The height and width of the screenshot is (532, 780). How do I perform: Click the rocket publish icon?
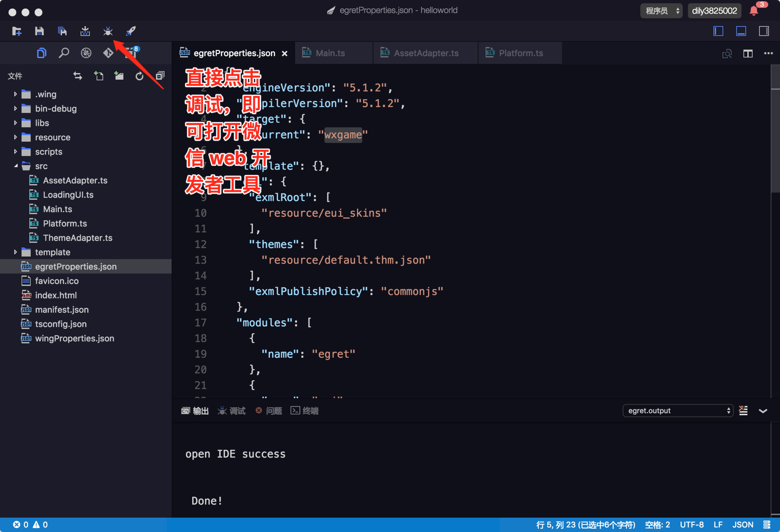(131, 31)
